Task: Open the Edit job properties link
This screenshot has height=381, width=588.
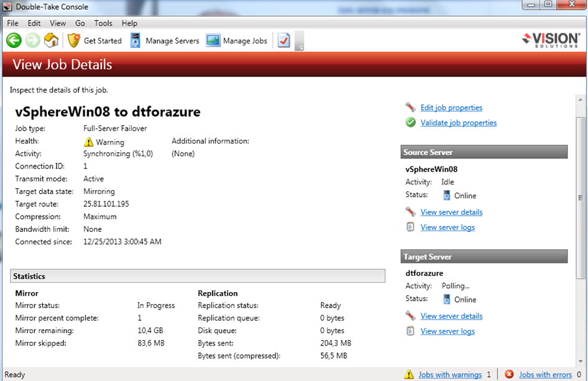Action: pos(451,108)
